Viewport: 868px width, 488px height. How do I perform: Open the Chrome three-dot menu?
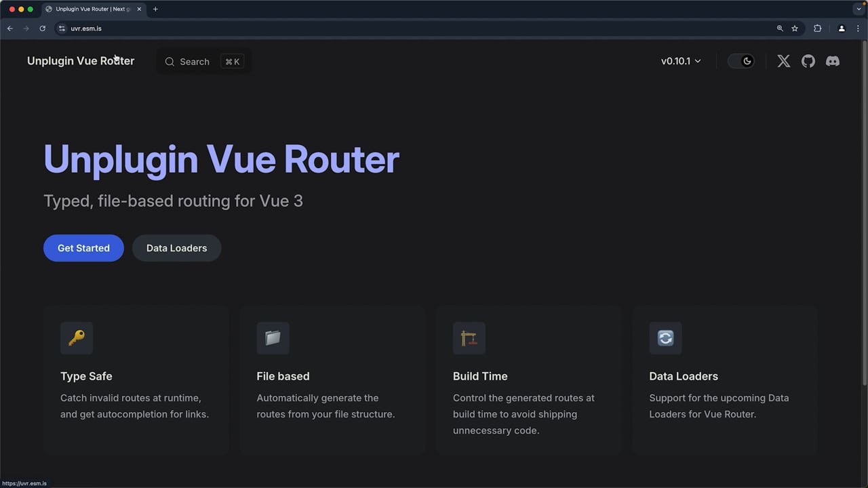pyautogui.click(x=859, y=28)
